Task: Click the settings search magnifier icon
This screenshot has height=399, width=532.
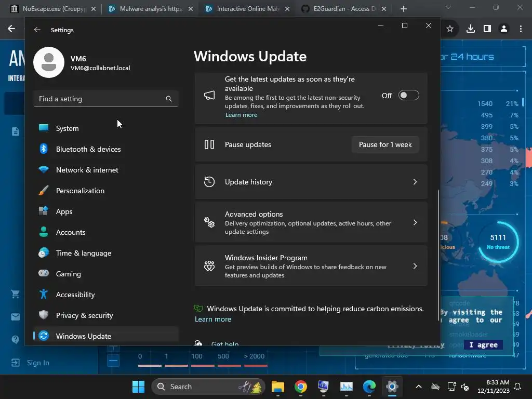Action: [169, 99]
